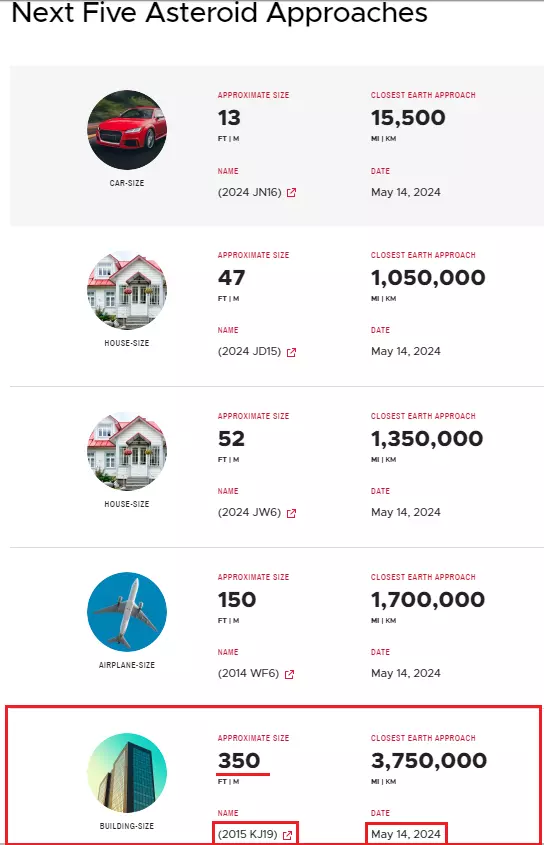Open external link icon beside 2024 JW6
The image size is (544, 845).
(x=291, y=513)
